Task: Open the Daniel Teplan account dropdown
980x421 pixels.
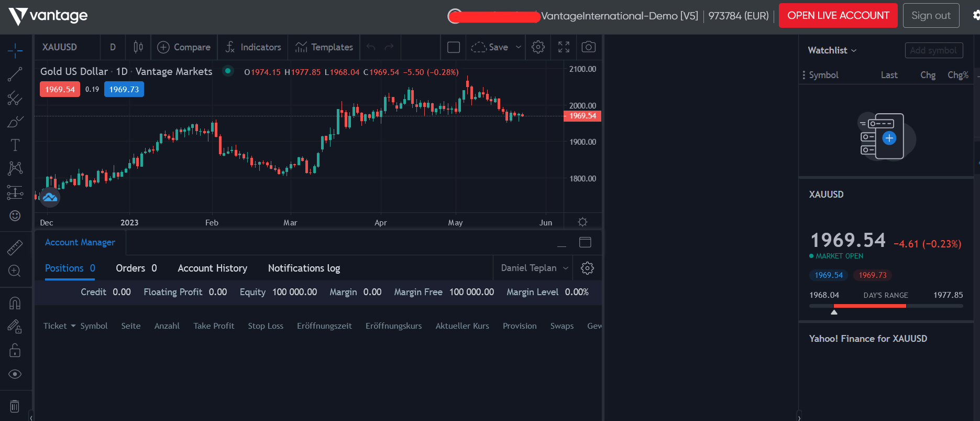Action: tap(534, 268)
